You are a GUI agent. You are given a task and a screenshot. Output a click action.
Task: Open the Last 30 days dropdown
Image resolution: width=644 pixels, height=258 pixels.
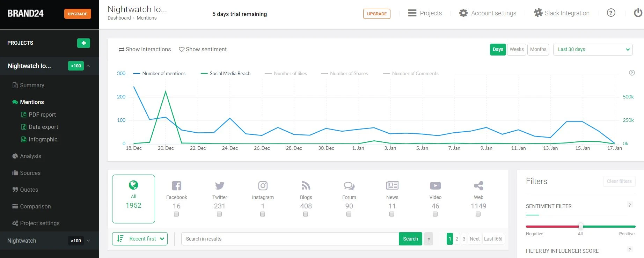click(x=593, y=50)
